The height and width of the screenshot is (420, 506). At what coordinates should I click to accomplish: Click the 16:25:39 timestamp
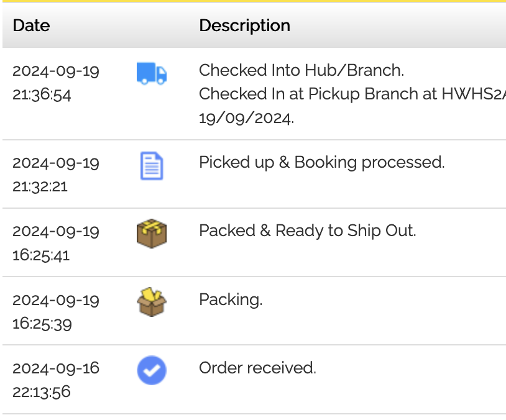pyautogui.click(x=42, y=324)
